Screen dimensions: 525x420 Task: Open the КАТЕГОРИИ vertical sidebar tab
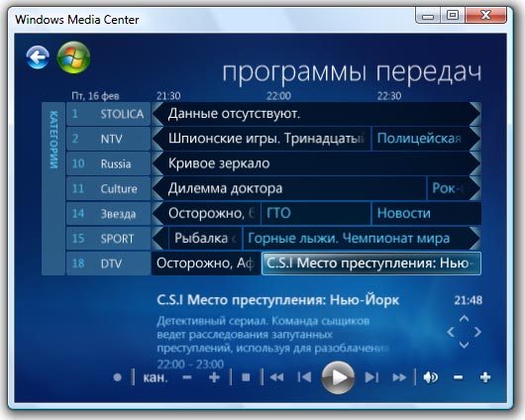53,188
